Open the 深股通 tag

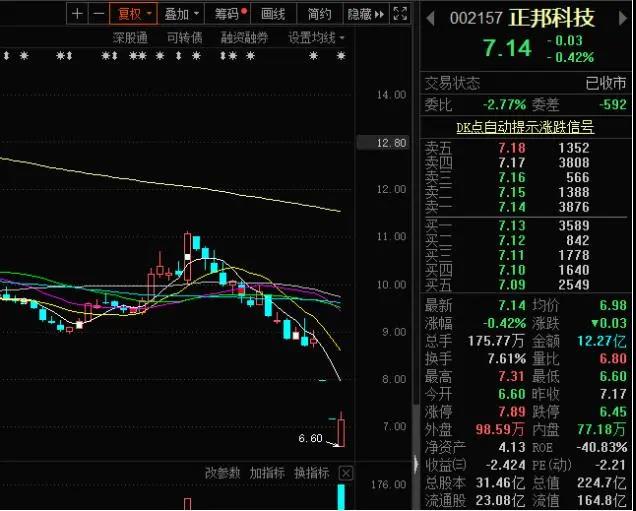(129, 37)
